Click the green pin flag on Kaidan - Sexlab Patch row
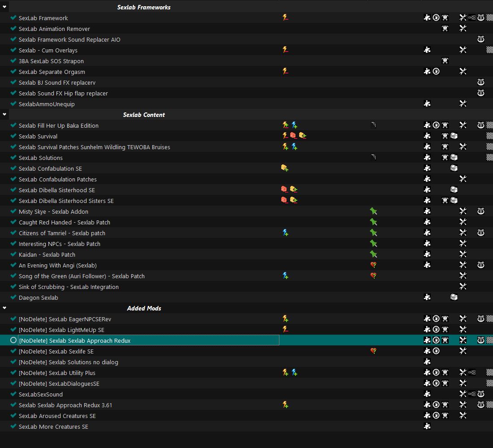Screen dimensions: 493x448 click(x=373, y=254)
